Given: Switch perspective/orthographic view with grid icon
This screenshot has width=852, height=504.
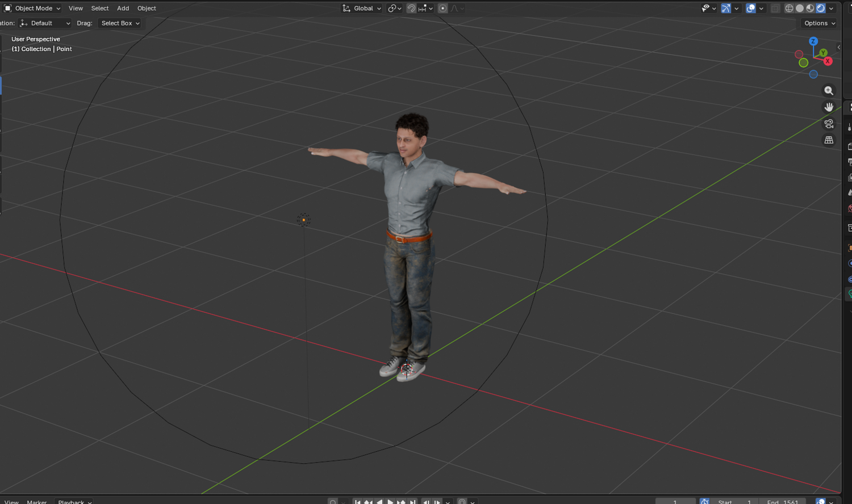Looking at the screenshot, I should [829, 140].
